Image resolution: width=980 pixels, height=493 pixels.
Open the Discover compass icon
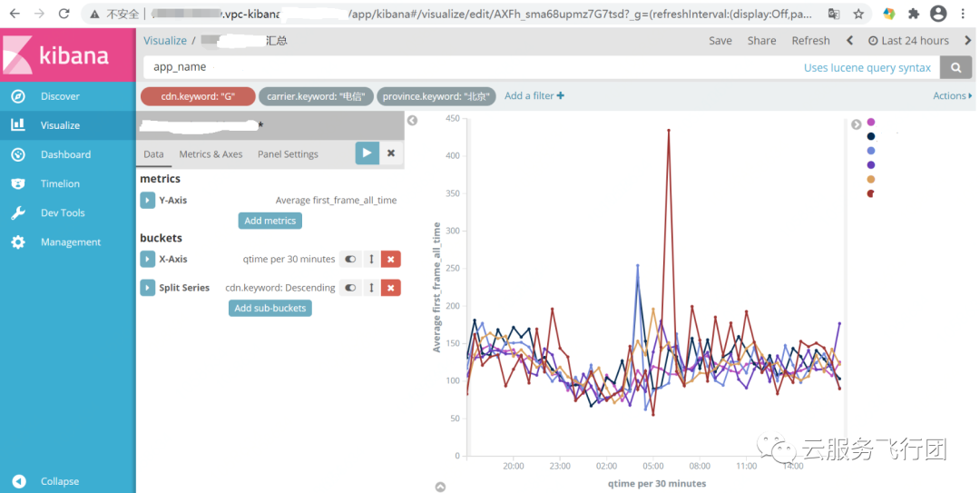pos(18,96)
